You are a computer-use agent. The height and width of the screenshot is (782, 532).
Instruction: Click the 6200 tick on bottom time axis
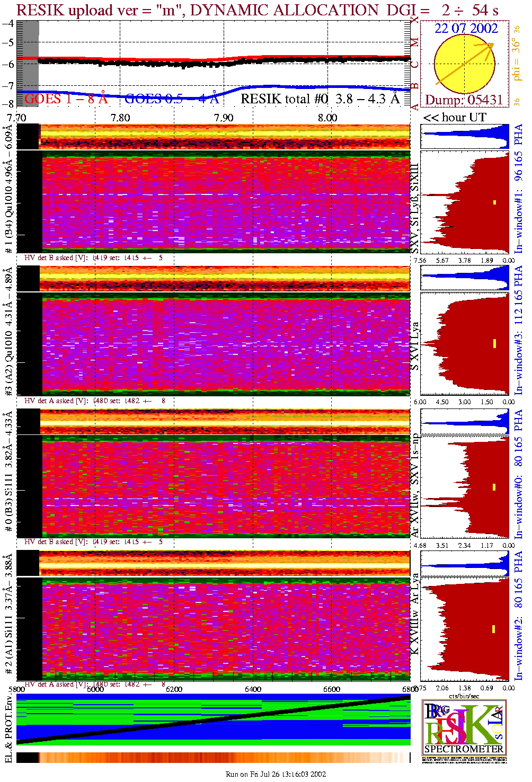(174, 689)
